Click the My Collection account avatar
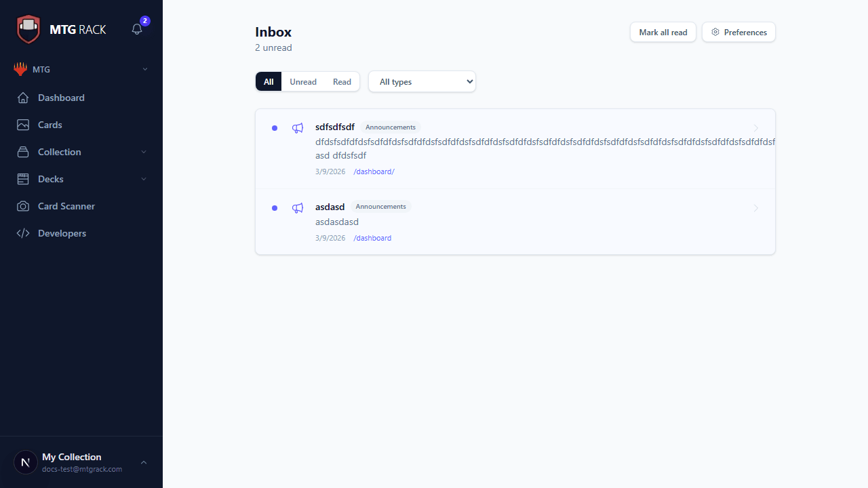This screenshot has height=488, width=868. (25, 462)
